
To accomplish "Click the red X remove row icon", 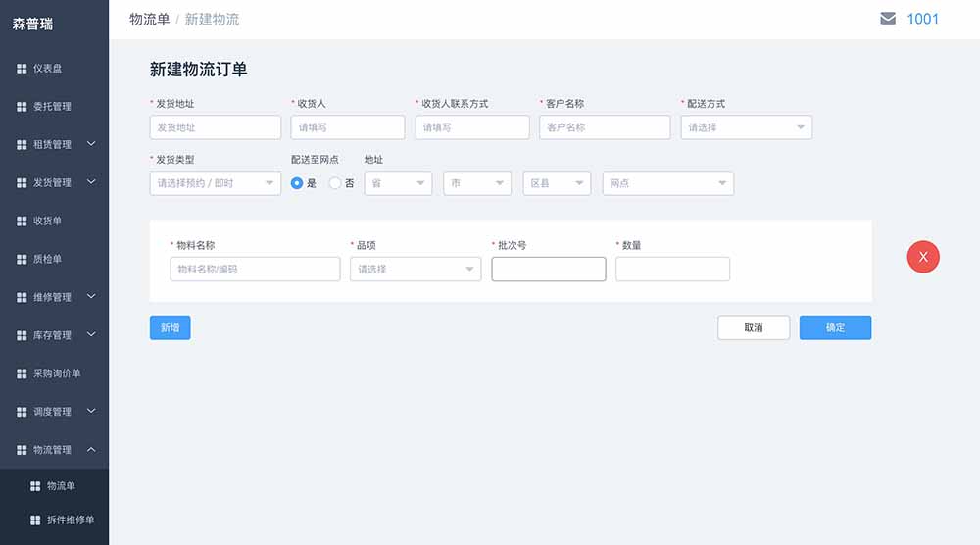I will (923, 257).
